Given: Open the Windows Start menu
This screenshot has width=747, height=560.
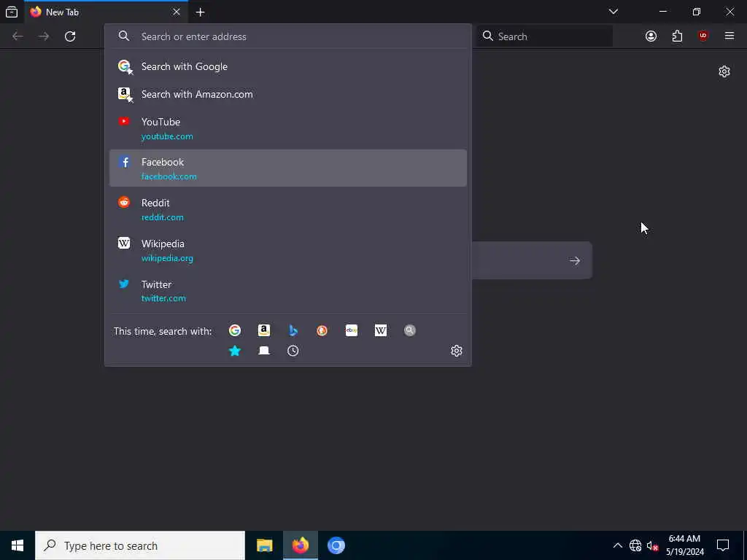Looking at the screenshot, I should pos(18,545).
